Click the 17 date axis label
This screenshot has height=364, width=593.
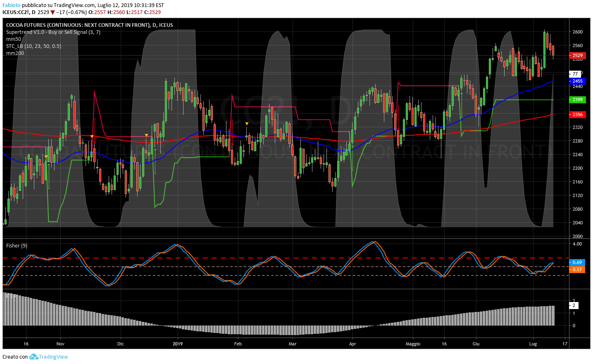565,344
